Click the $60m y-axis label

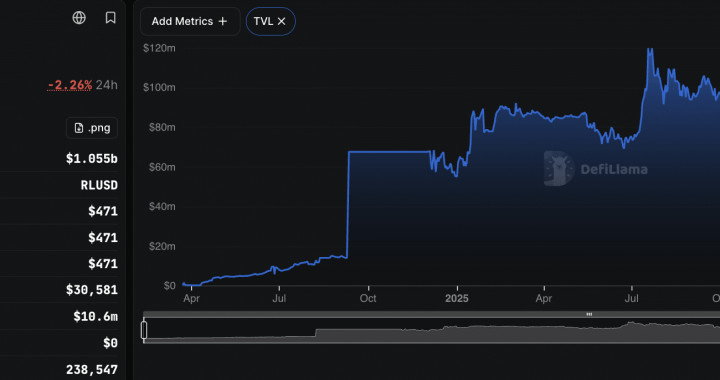[162, 167]
